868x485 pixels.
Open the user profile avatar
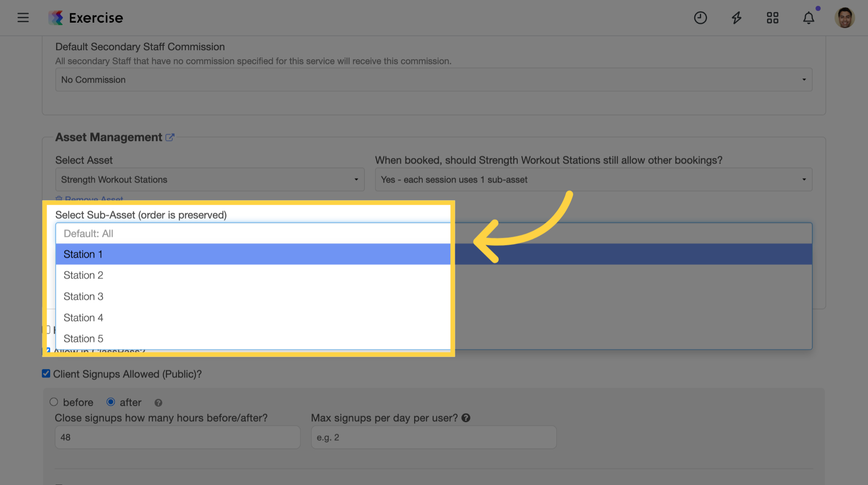pos(844,18)
